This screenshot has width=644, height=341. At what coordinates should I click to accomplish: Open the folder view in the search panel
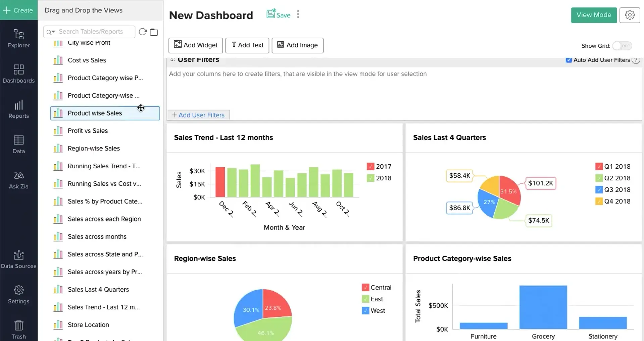[x=154, y=32]
